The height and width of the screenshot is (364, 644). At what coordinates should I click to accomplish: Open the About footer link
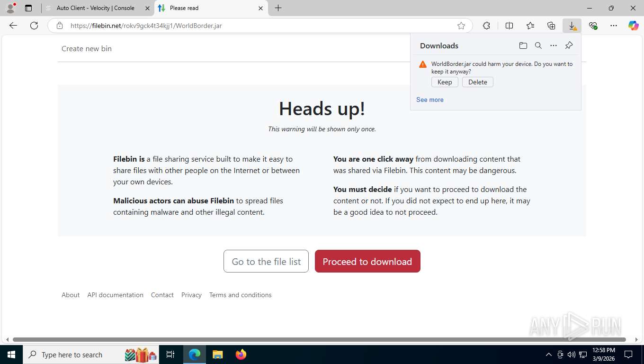[x=71, y=295]
